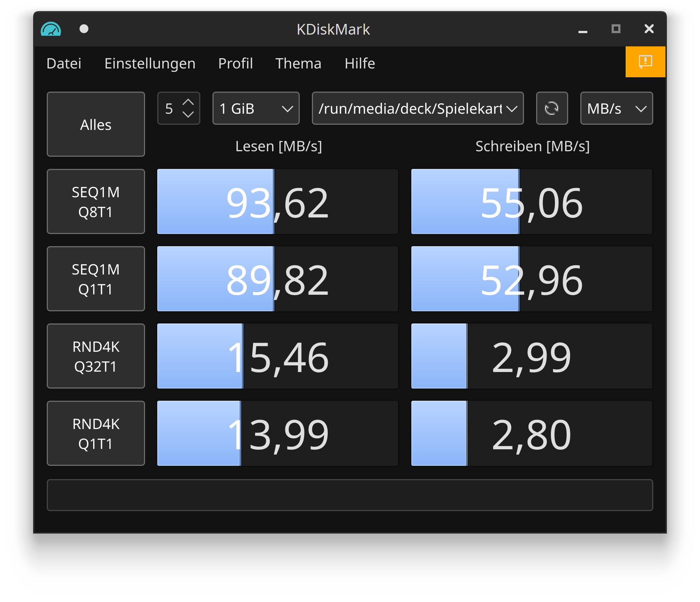Expand the MB/s unit dropdown
Image resolution: width=700 pixels, height=602 pixels.
[x=616, y=108]
